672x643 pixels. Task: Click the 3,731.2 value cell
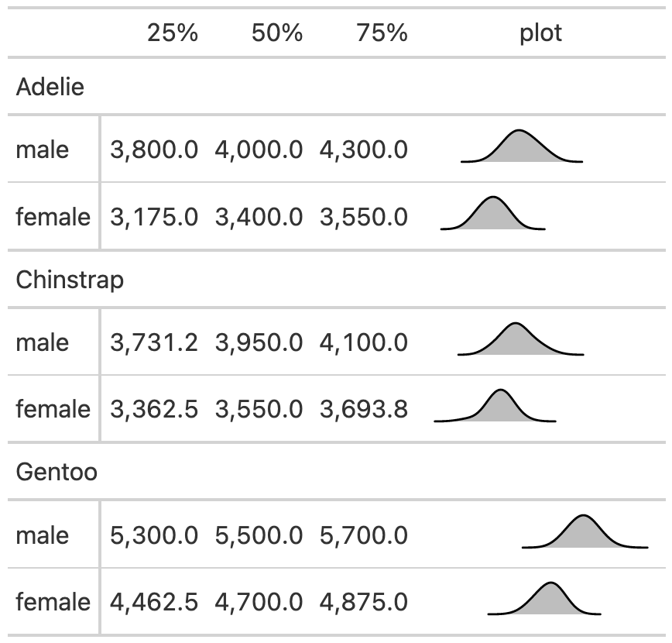154,342
